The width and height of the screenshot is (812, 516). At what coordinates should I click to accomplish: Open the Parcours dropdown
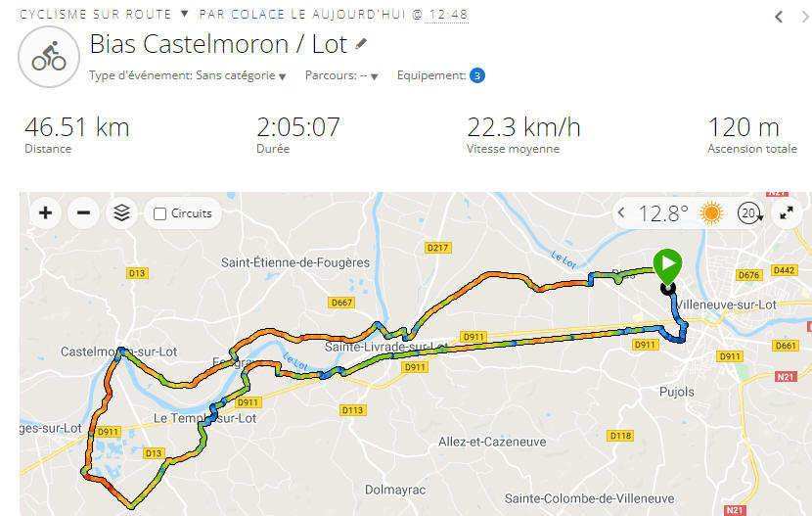click(x=341, y=75)
